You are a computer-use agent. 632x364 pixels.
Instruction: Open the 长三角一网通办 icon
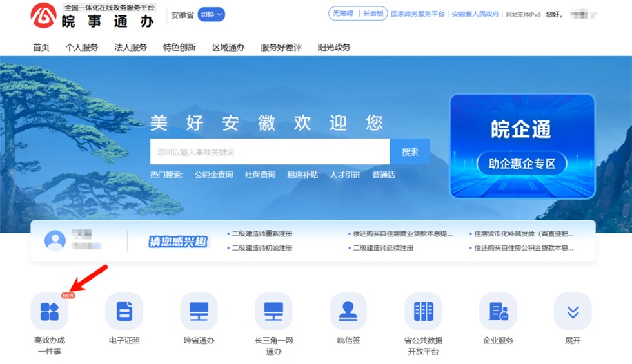tap(273, 312)
